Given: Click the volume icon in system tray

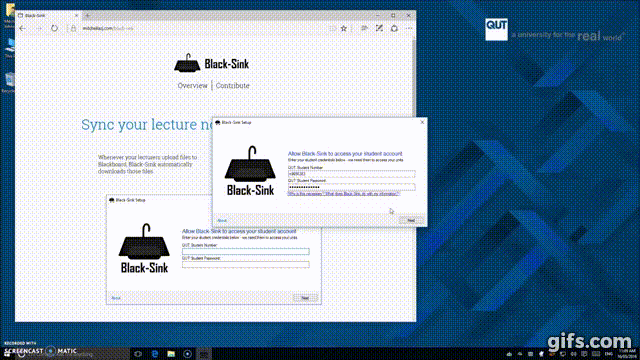Looking at the screenshot, I should pyautogui.click(x=573, y=354).
